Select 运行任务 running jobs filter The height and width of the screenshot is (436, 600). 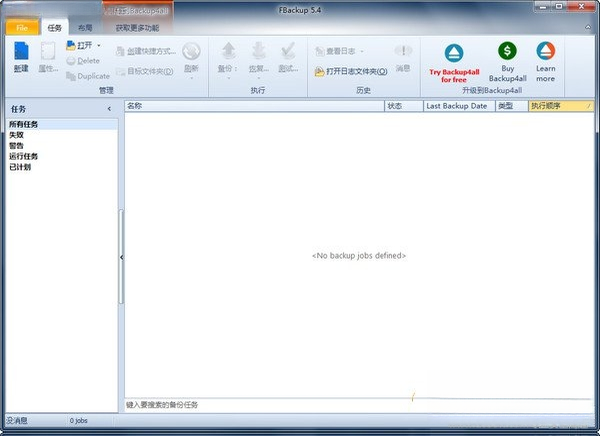click(23, 156)
